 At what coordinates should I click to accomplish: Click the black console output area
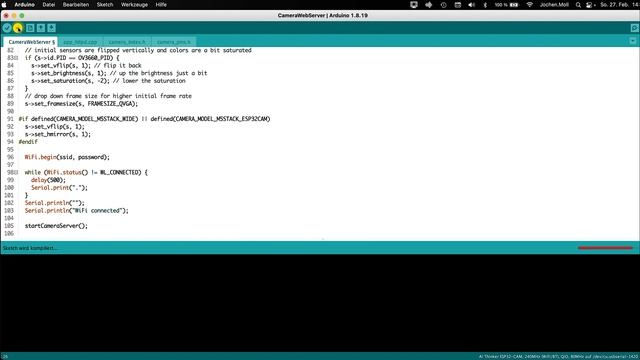click(x=320, y=303)
